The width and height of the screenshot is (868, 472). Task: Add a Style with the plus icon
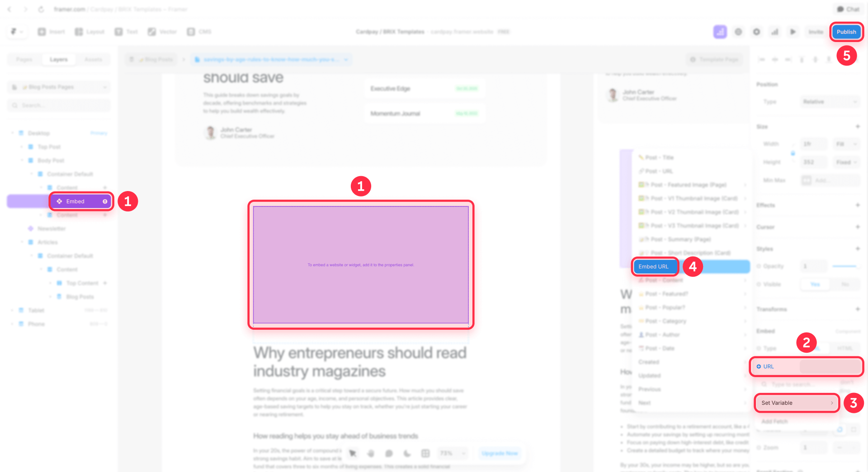coord(858,248)
